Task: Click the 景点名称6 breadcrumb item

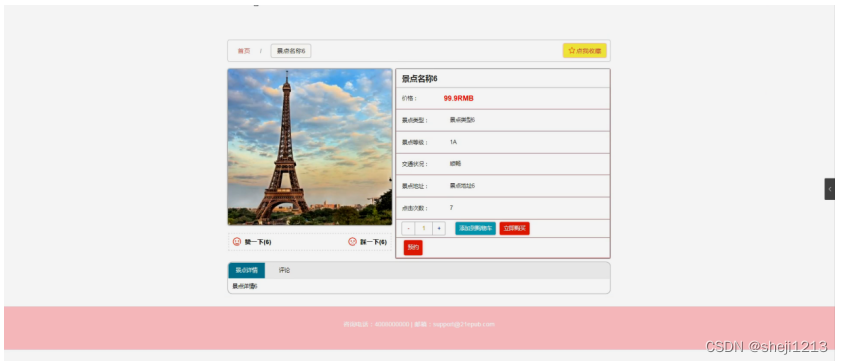Action: point(291,51)
